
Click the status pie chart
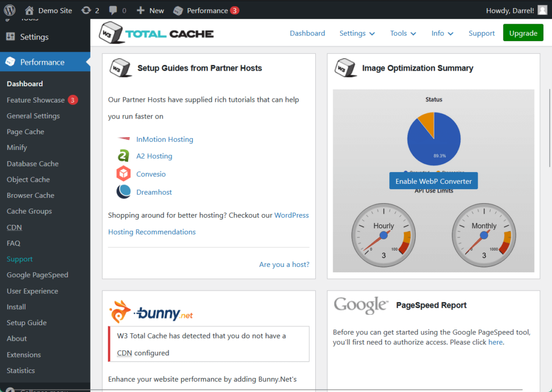(434, 139)
